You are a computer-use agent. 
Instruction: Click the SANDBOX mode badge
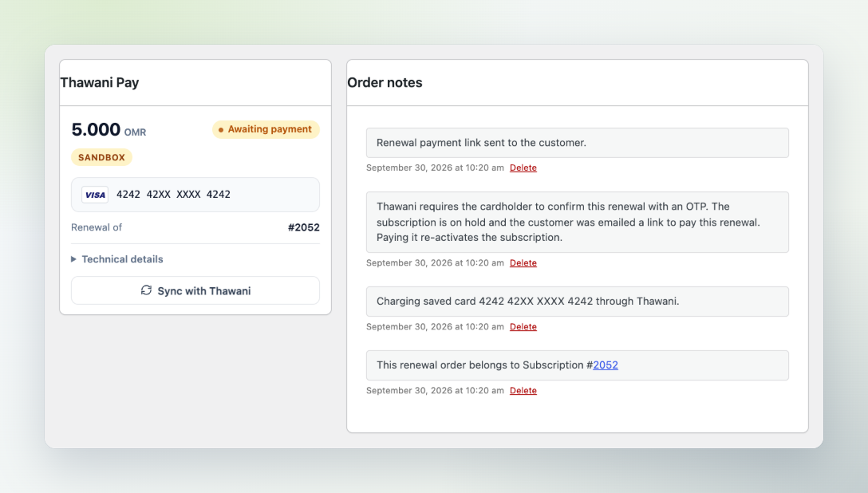coord(101,157)
